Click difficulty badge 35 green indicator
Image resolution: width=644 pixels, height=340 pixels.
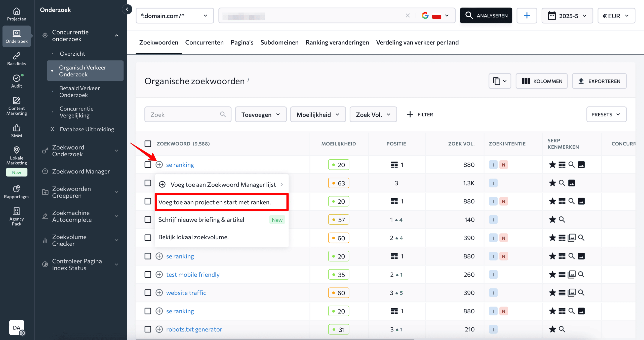point(339,275)
